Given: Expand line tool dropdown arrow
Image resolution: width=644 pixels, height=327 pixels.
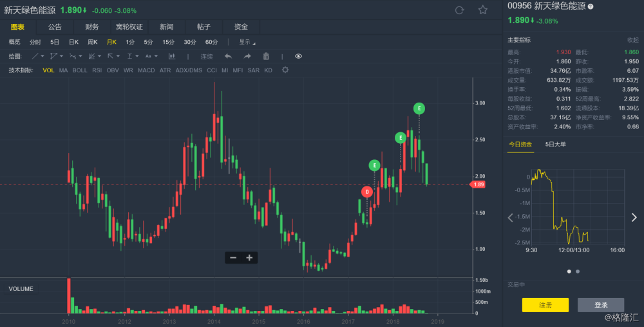Looking at the screenshot, I should click(x=43, y=56).
